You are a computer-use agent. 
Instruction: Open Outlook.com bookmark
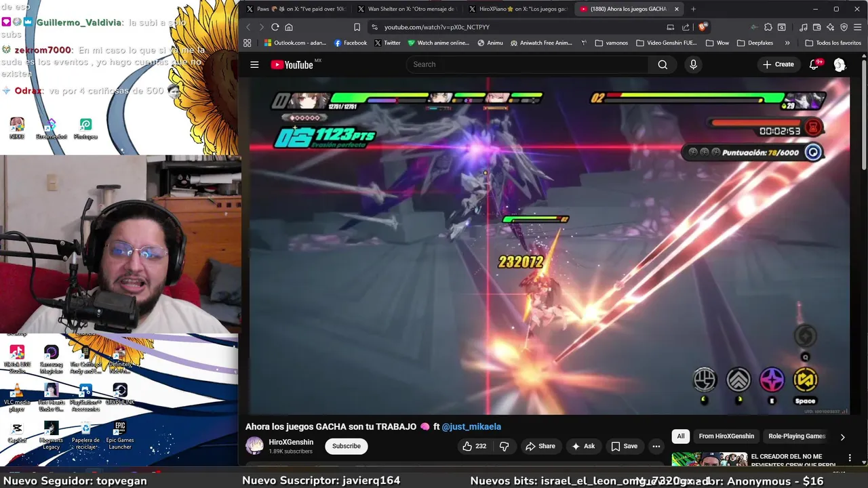(x=295, y=43)
